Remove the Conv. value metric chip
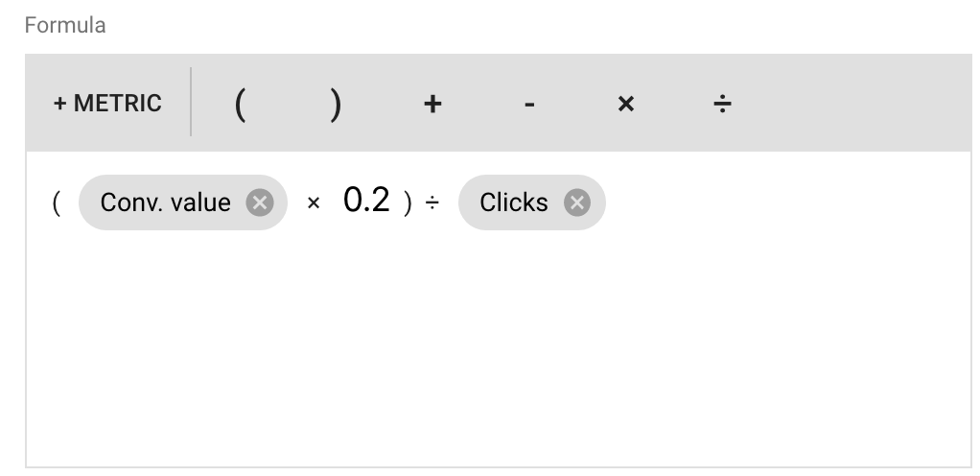980x476 pixels. coord(259,202)
